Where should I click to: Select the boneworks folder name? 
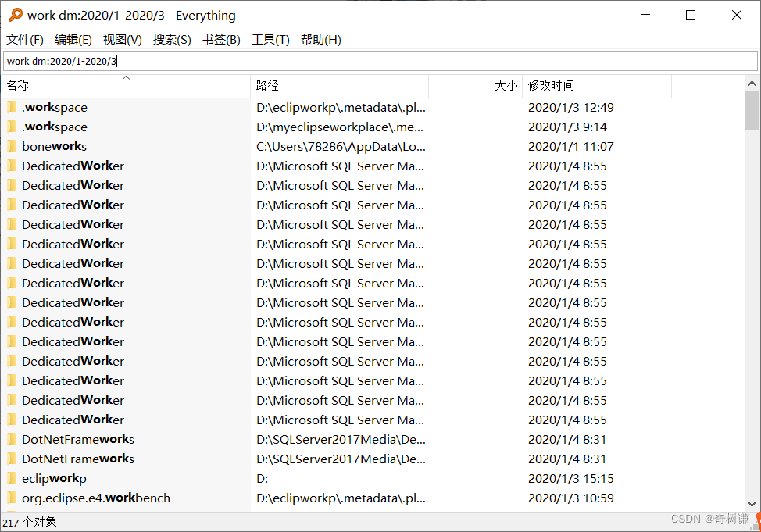click(55, 147)
